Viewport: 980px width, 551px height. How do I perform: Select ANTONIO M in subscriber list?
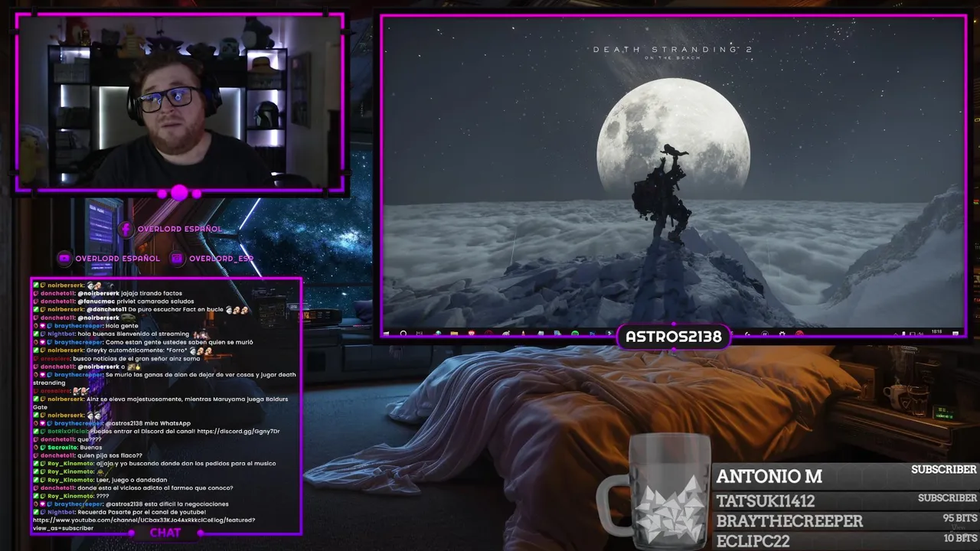(x=846, y=475)
